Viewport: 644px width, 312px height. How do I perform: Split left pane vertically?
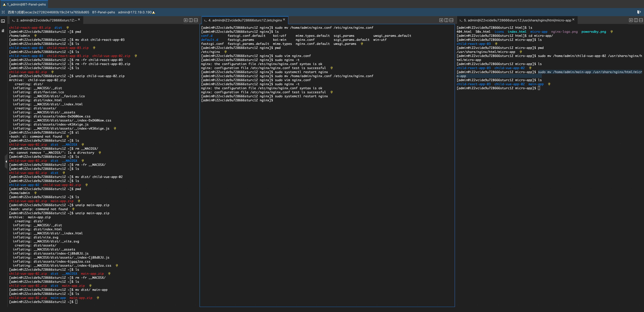tap(191, 20)
